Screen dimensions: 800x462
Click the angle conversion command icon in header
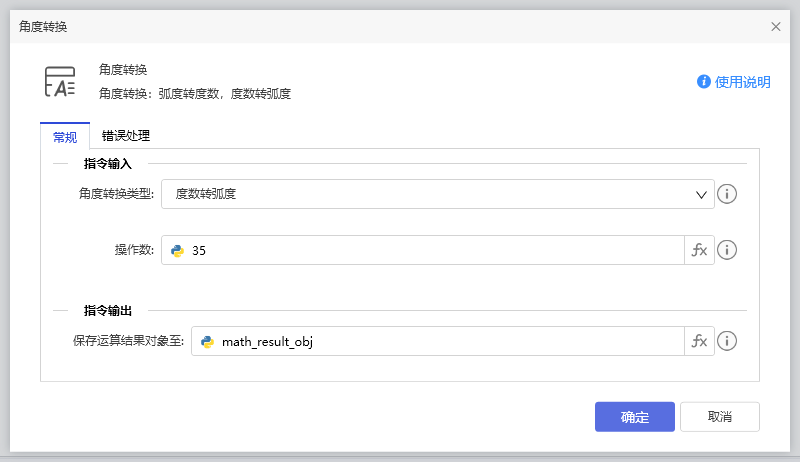(60, 82)
